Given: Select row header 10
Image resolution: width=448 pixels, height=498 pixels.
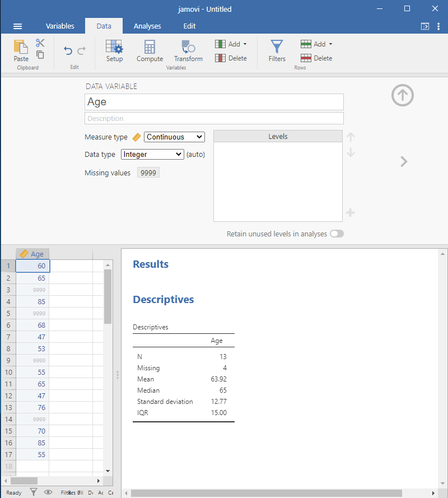Looking at the screenshot, I should (8, 372).
